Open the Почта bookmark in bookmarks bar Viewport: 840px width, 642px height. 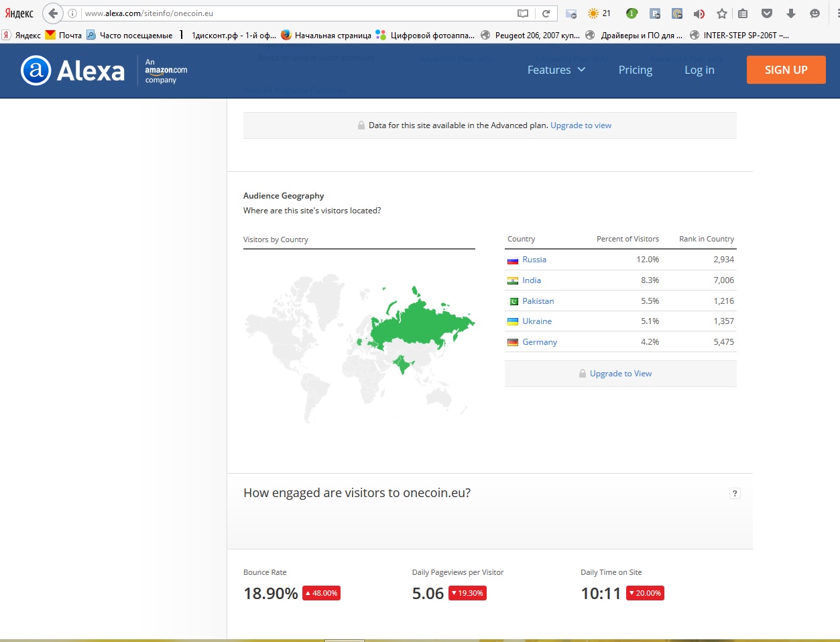coord(64,36)
